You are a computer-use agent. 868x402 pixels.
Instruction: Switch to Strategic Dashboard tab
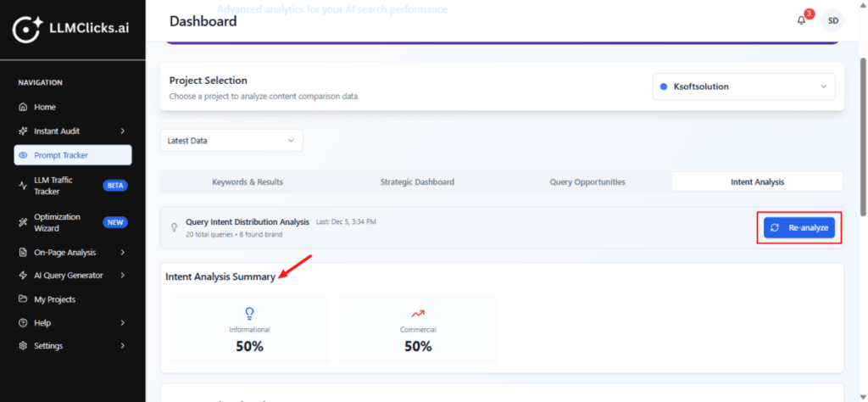click(x=417, y=181)
